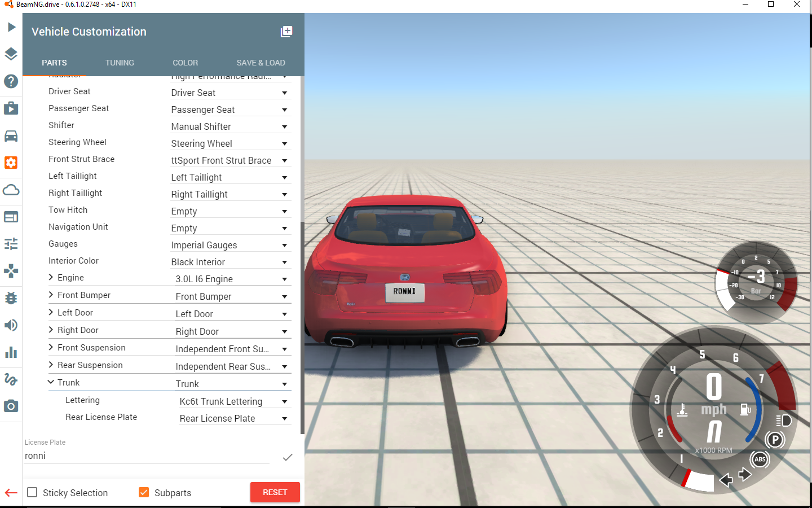
Task: Open the Black Interior dropdown
Action: point(231,262)
